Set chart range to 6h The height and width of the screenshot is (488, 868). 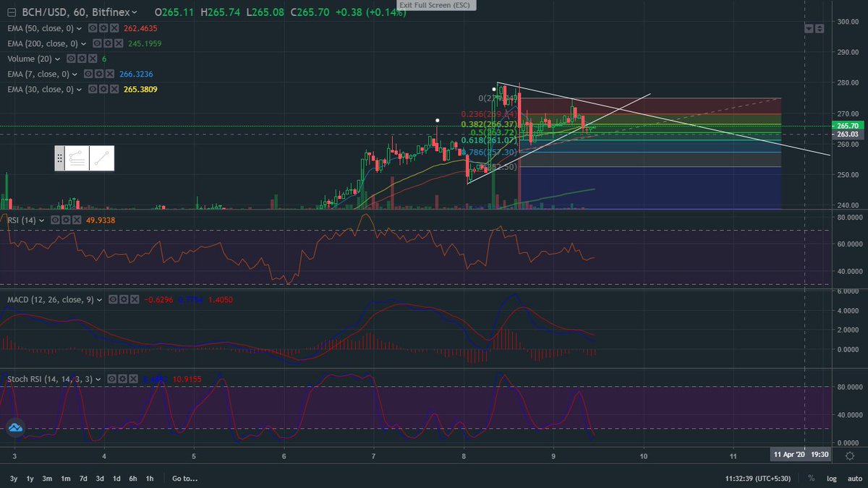[133, 479]
